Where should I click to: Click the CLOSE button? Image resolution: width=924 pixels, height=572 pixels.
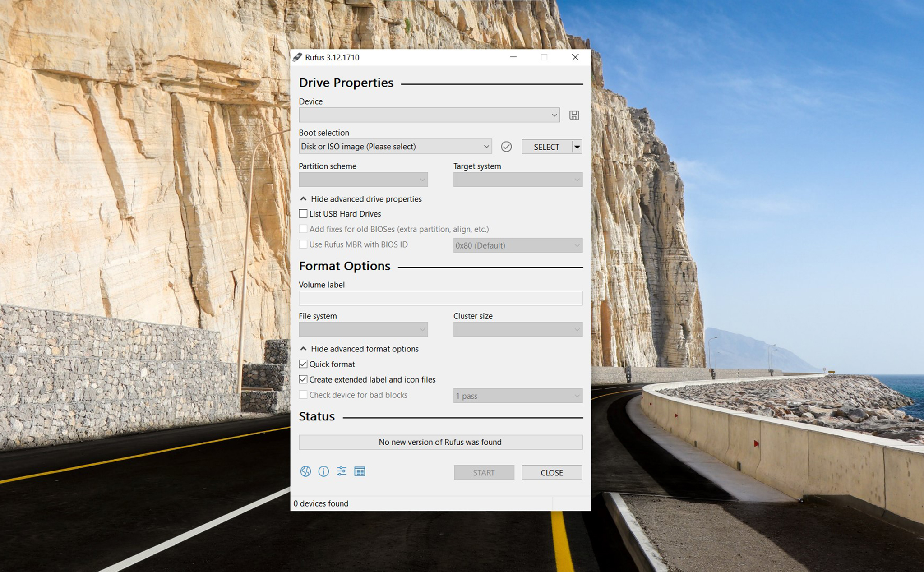click(x=552, y=472)
